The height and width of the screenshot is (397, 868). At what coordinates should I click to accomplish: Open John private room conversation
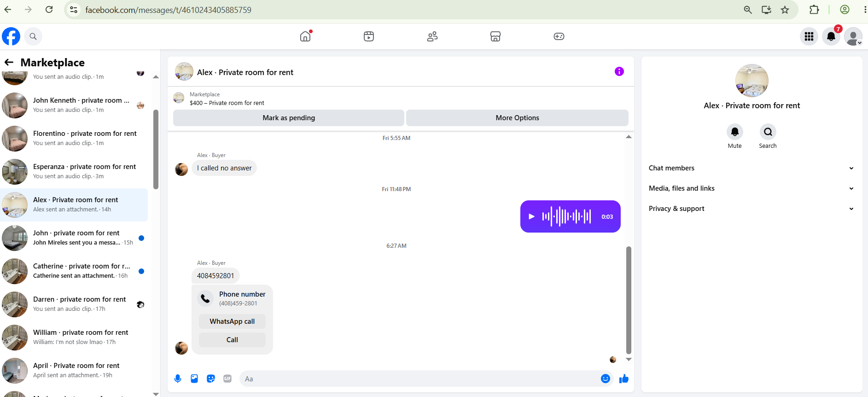click(x=75, y=238)
